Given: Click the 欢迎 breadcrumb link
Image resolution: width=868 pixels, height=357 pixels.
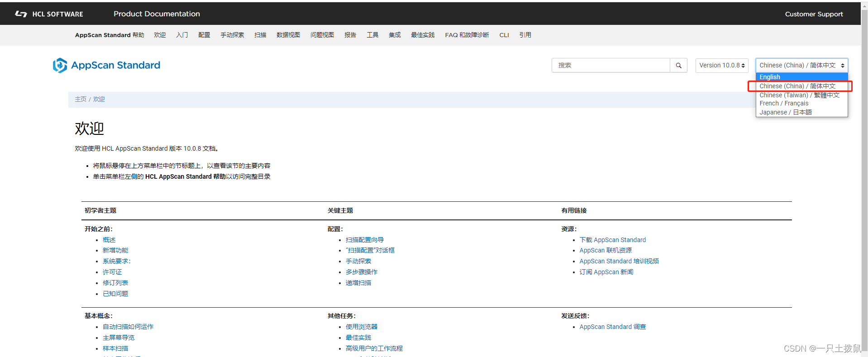Looking at the screenshot, I should 99,99.
